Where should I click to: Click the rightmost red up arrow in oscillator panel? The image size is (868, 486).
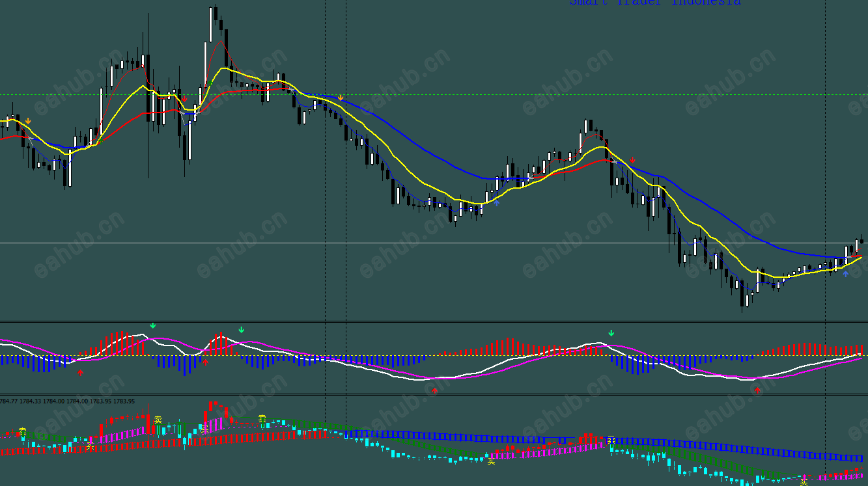pyautogui.click(x=757, y=390)
